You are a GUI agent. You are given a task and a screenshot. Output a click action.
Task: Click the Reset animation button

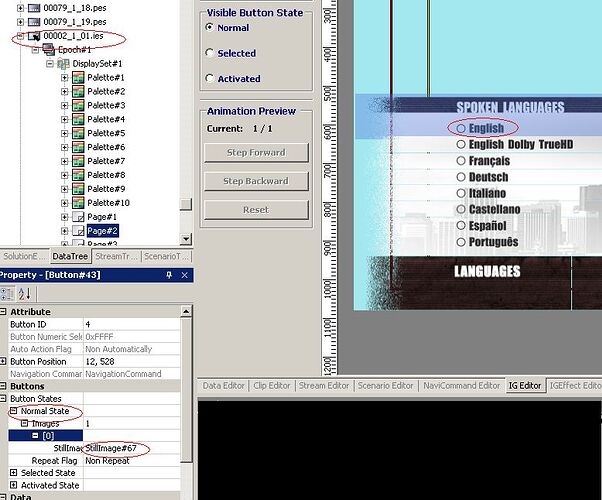256,210
